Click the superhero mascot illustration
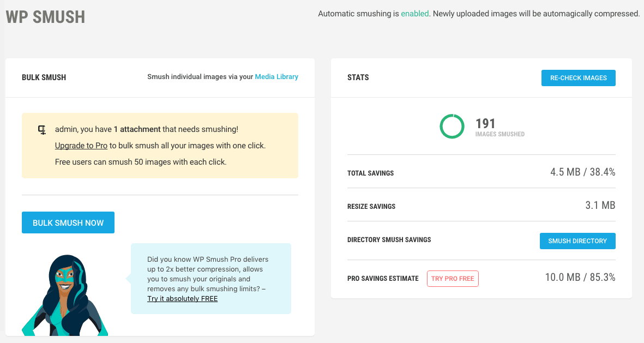 click(x=65, y=296)
